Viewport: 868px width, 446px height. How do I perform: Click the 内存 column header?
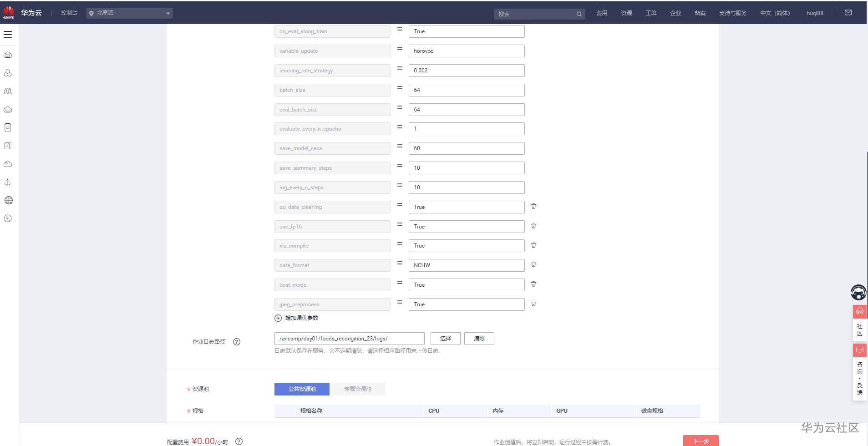[498, 411]
